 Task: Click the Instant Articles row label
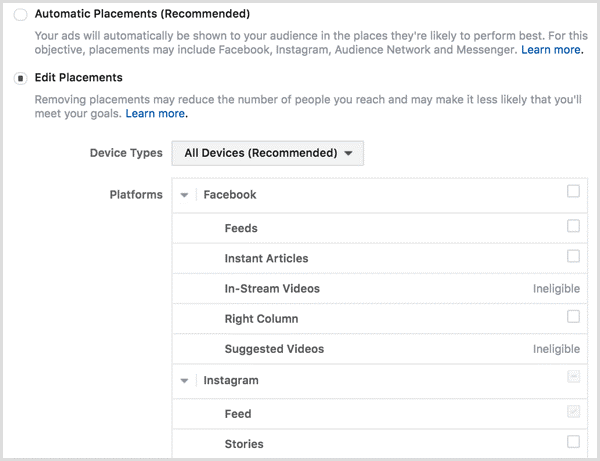point(266,258)
